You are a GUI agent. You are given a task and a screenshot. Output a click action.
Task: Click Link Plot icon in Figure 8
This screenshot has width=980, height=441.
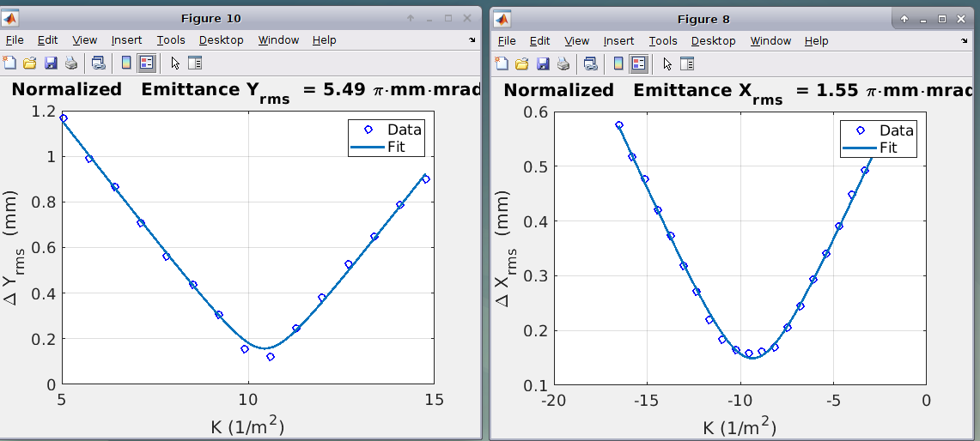[590, 63]
